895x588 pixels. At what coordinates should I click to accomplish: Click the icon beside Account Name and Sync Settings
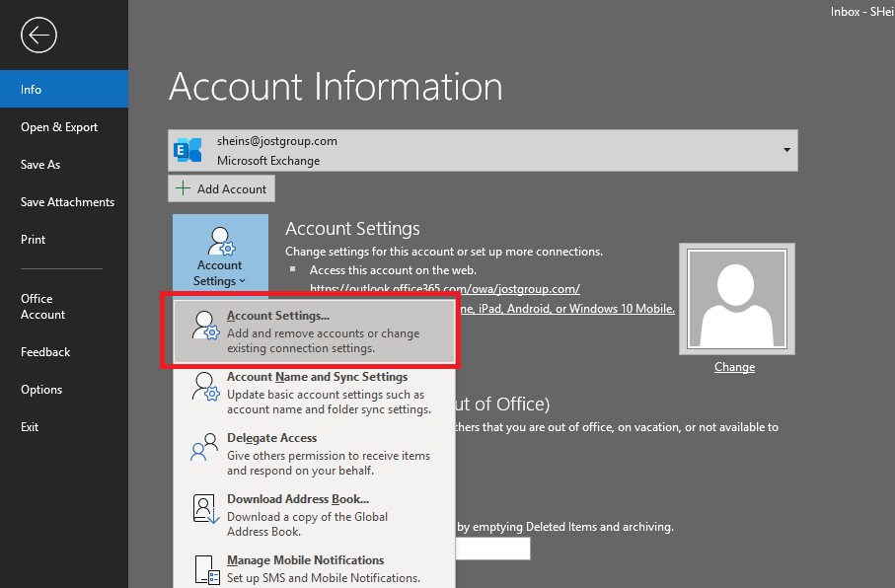[x=205, y=387]
